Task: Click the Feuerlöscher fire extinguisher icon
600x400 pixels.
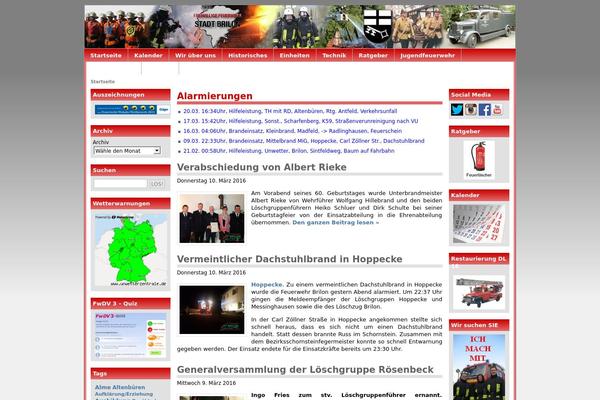Action: click(479, 160)
